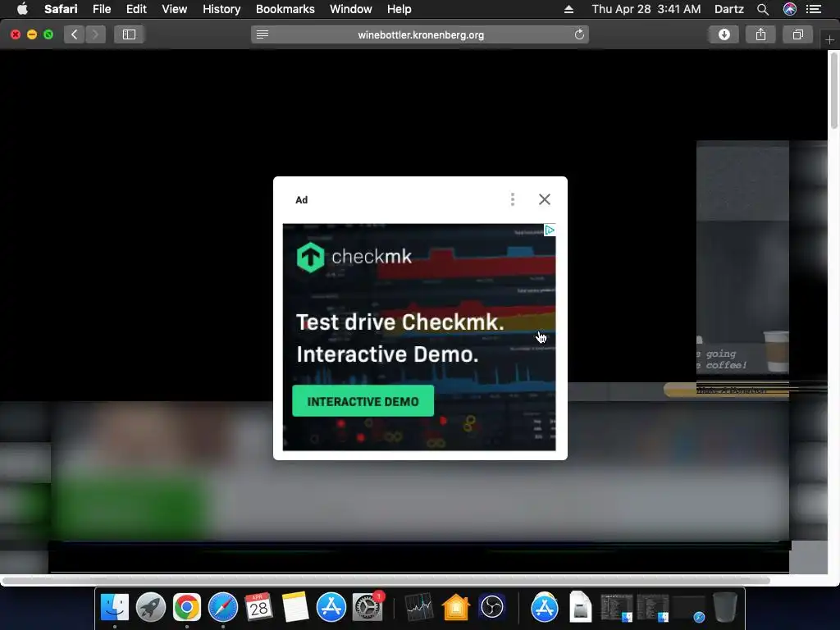840x630 pixels.
Task: Open OBS Studio from Dock
Action: coord(492,608)
